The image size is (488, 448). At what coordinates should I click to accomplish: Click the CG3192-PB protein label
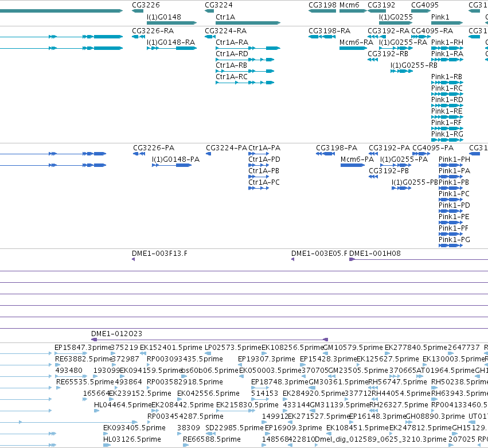coord(389,171)
